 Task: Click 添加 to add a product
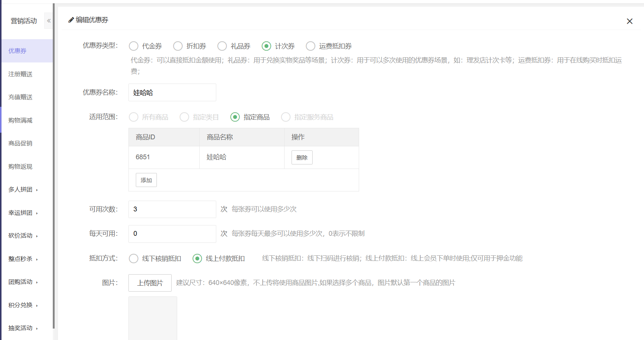146,180
